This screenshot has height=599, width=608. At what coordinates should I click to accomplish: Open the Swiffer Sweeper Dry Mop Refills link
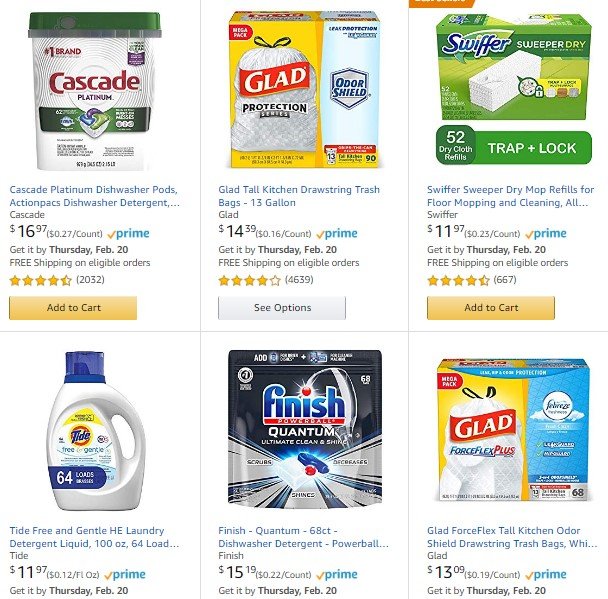pos(510,196)
